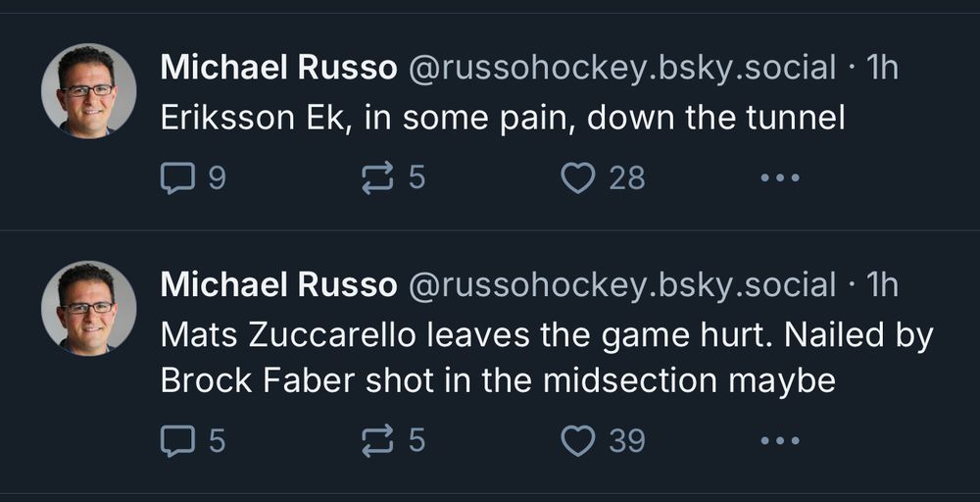Click Michael Russo's avatar on second post
Viewport: 980px width, 502px height.
tap(88, 308)
